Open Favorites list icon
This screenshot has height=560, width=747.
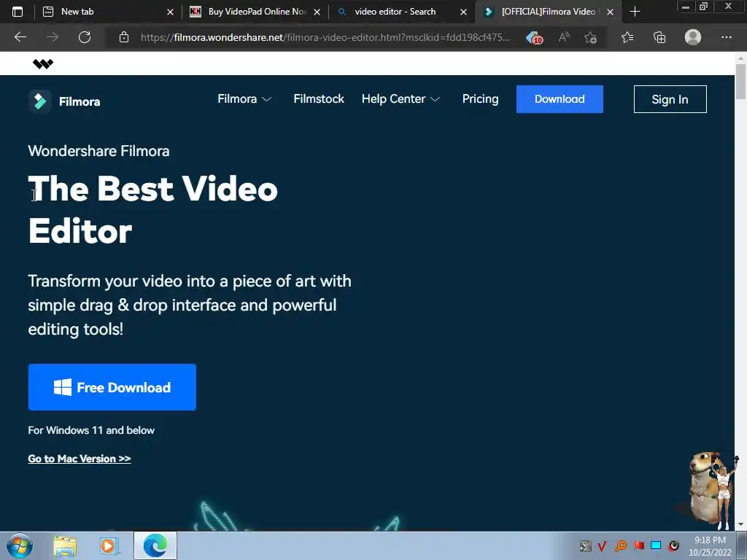tap(627, 37)
